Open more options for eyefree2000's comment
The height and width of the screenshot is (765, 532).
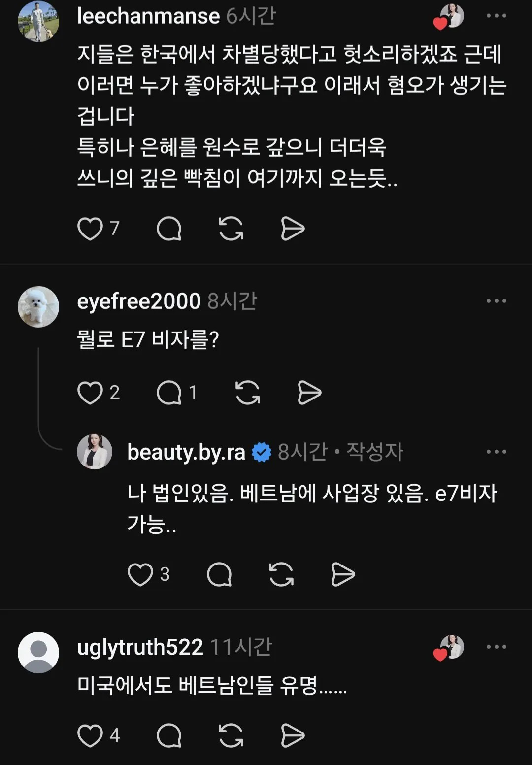[496, 301]
